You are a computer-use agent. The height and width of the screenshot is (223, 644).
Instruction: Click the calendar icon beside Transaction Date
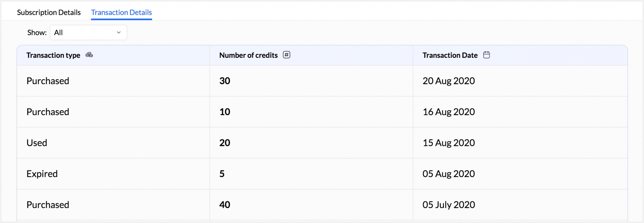(487, 55)
